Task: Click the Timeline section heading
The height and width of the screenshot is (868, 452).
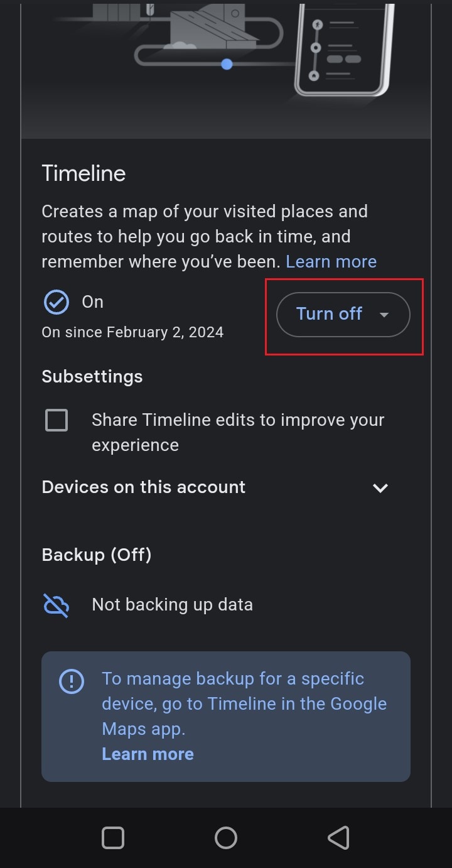Action: (x=83, y=173)
